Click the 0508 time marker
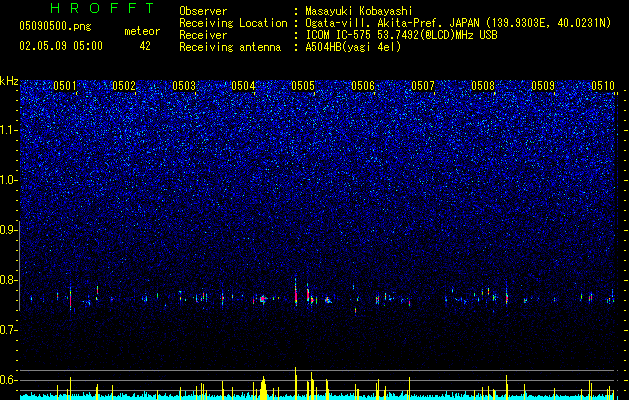This screenshot has width=629, height=400. (483, 86)
